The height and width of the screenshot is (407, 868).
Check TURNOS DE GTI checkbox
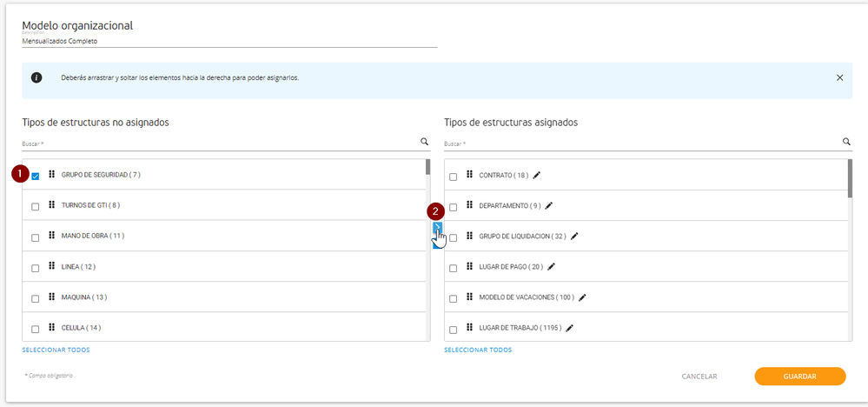(36, 207)
